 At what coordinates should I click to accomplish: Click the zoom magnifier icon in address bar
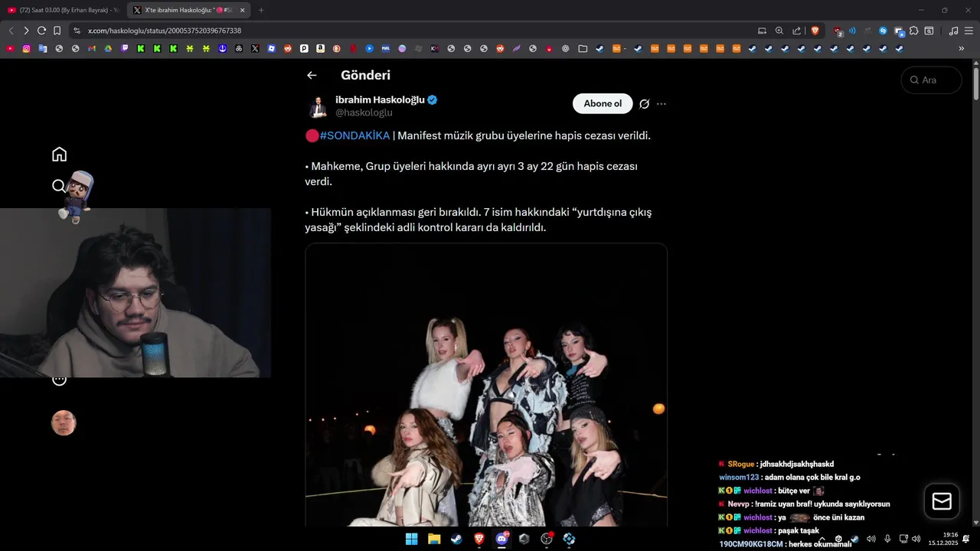(x=779, y=31)
